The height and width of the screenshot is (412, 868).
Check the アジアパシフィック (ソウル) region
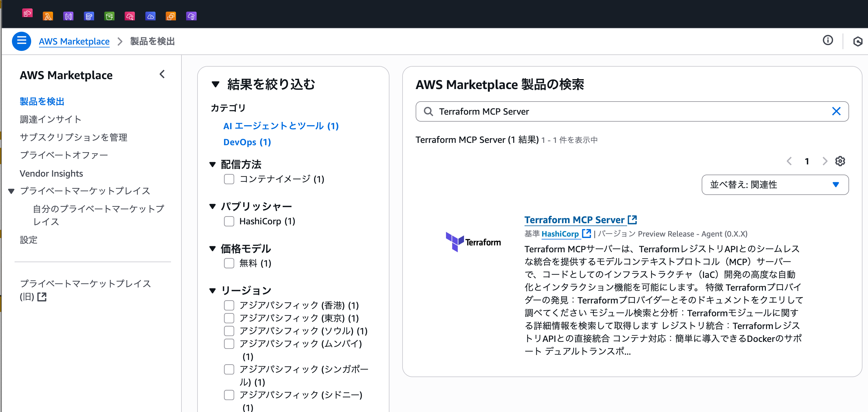pos(229,331)
